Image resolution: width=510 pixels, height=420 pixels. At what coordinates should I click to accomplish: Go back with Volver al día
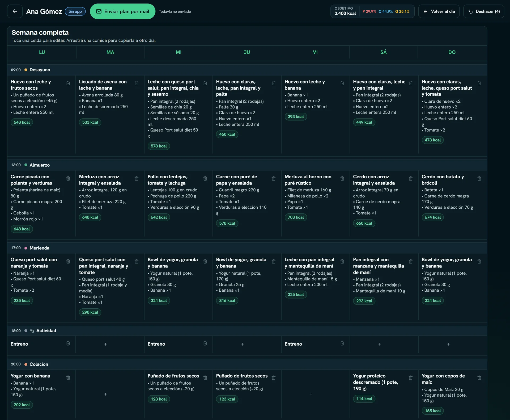click(439, 11)
